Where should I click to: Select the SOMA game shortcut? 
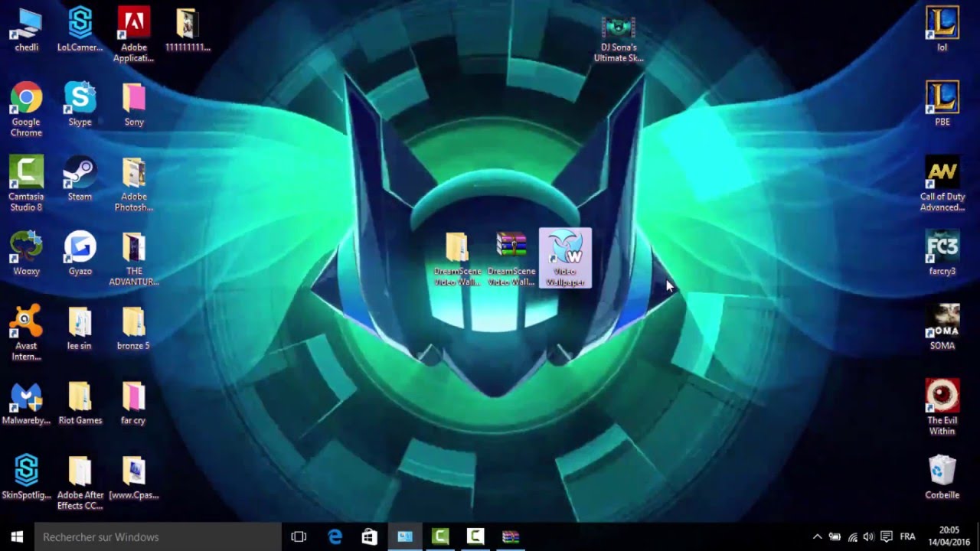tap(942, 328)
